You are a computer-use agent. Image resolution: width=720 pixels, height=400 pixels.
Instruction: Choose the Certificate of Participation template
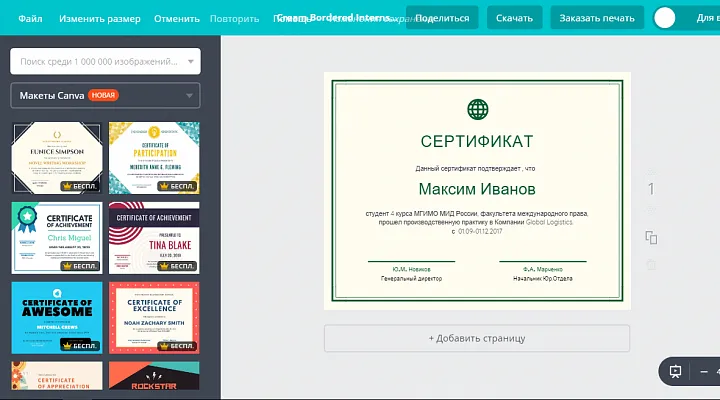tap(153, 157)
